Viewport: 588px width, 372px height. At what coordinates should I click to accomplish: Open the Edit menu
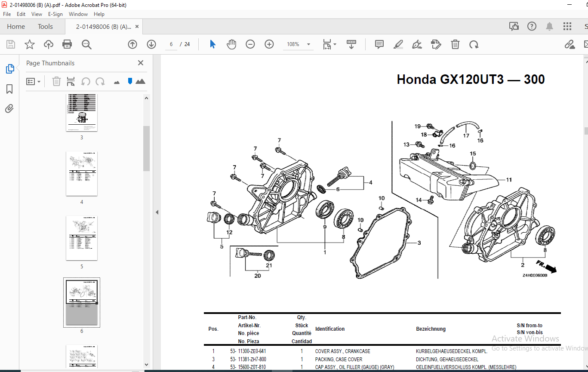(21, 14)
